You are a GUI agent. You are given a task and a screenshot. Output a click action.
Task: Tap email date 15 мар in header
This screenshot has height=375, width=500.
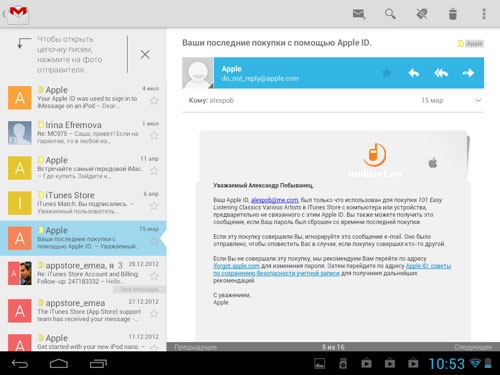(x=432, y=100)
